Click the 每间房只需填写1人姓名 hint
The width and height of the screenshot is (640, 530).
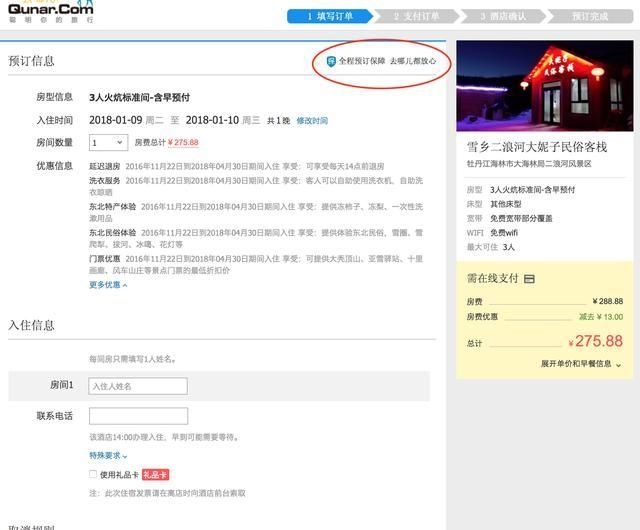click(x=133, y=359)
